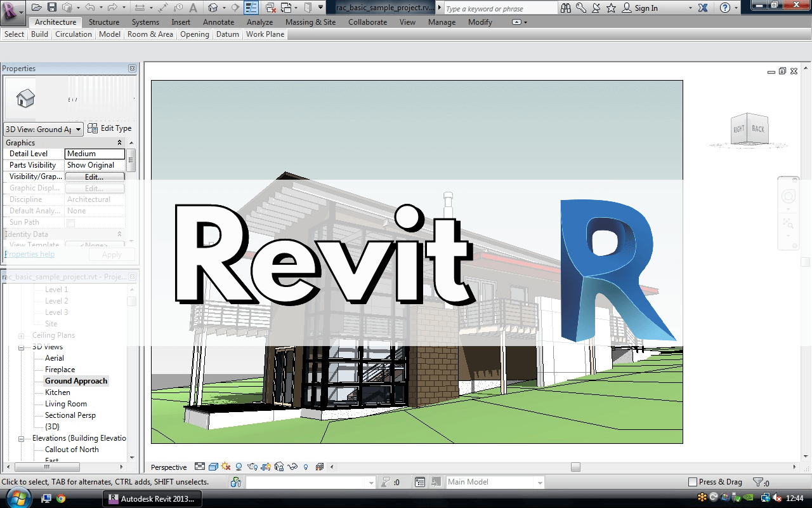Undo last action with the toolbar arrow
The height and width of the screenshot is (508, 812).
(91, 8)
